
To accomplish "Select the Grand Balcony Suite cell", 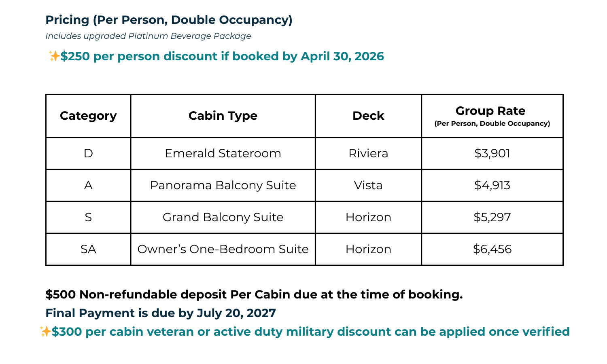I will (223, 217).
